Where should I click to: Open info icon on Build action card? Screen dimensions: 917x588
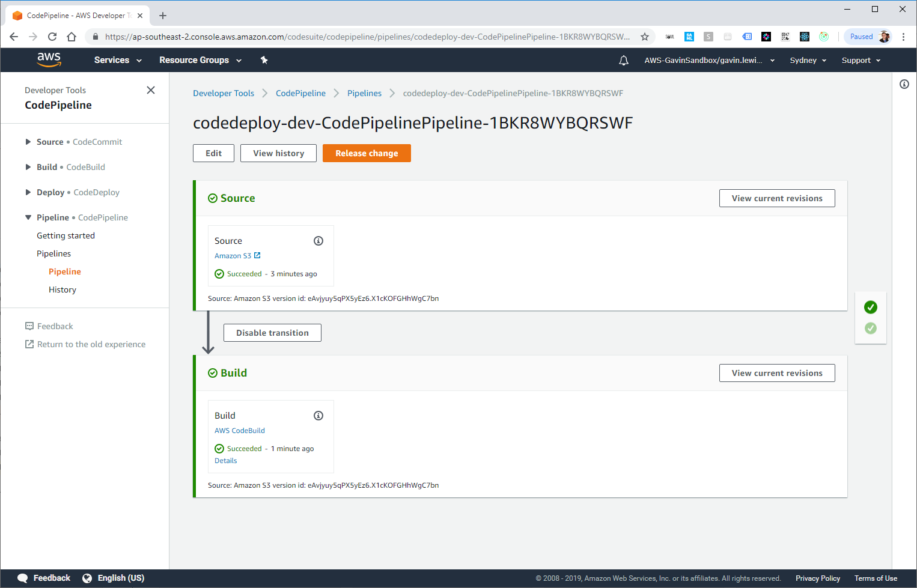[318, 416]
